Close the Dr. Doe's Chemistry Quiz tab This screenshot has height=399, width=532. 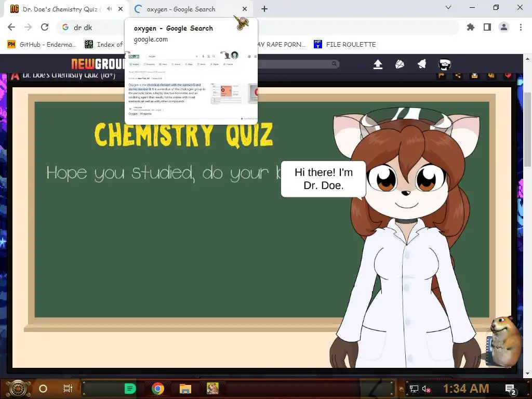(x=121, y=9)
